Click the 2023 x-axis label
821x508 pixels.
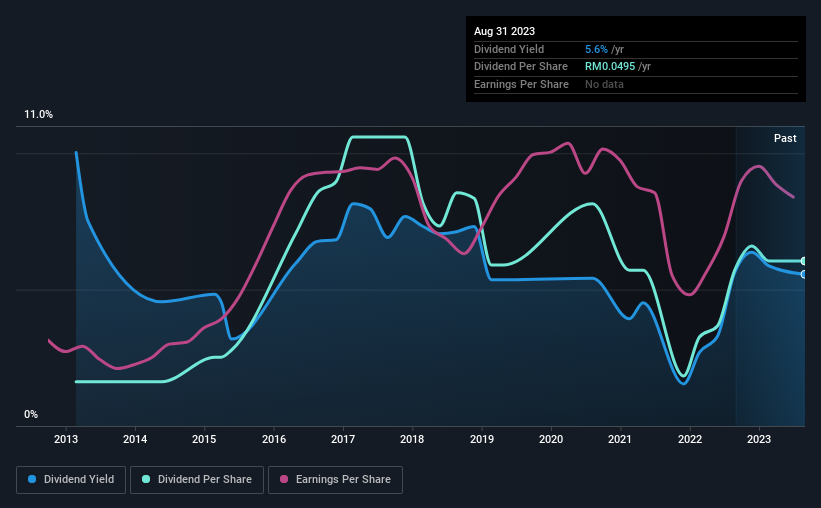coord(759,439)
